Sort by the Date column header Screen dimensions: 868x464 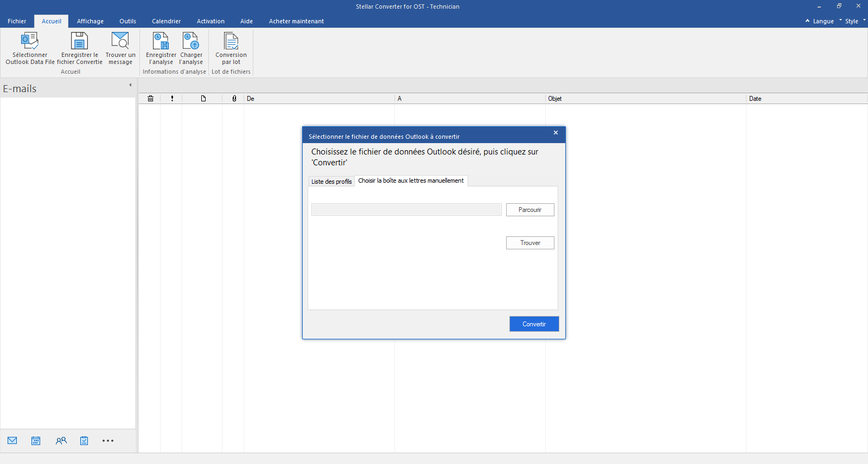coord(807,99)
